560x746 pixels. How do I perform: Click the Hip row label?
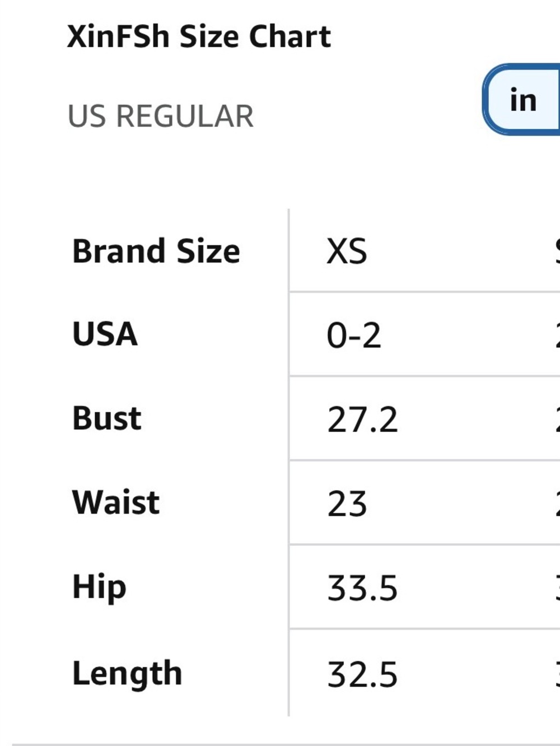tap(99, 588)
